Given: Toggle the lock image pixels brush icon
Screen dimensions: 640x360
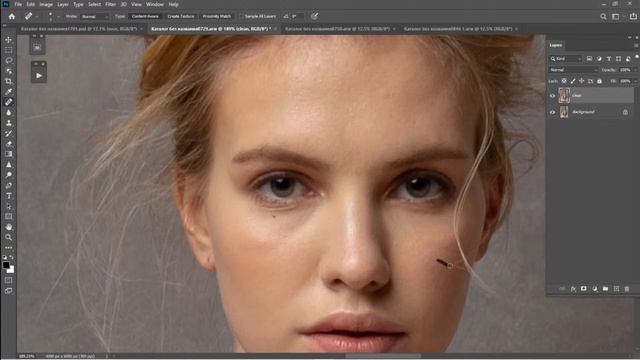Looking at the screenshot, I should click(573, 81).
